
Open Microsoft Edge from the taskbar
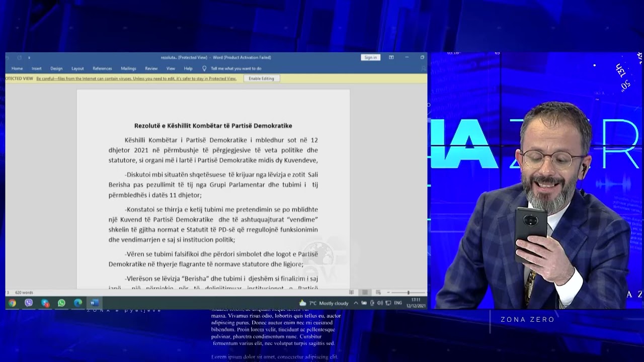(78, 303)
